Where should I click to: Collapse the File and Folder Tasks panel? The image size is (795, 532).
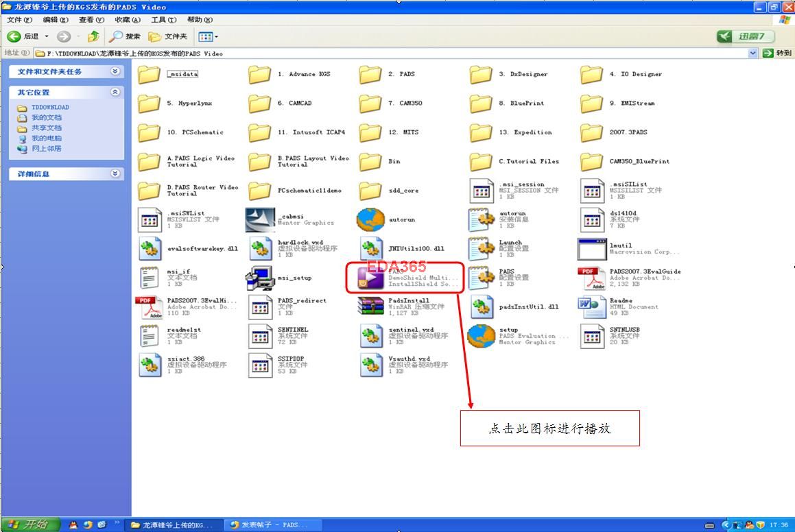tap(115, 71)
